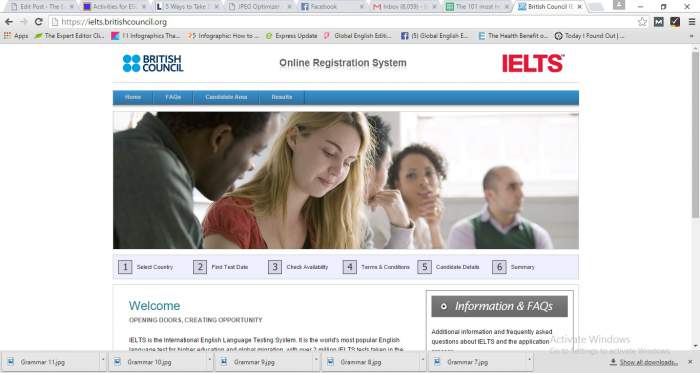Viewport: 700px width, 373px height.
Task: Click step 4 Terms & Conditions
Action: 376,267
